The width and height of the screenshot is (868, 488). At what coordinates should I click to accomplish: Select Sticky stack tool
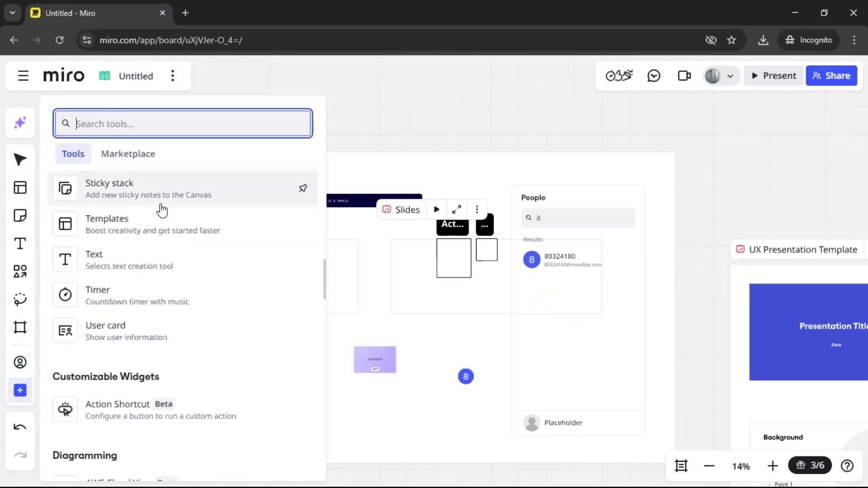coord(183,188)
